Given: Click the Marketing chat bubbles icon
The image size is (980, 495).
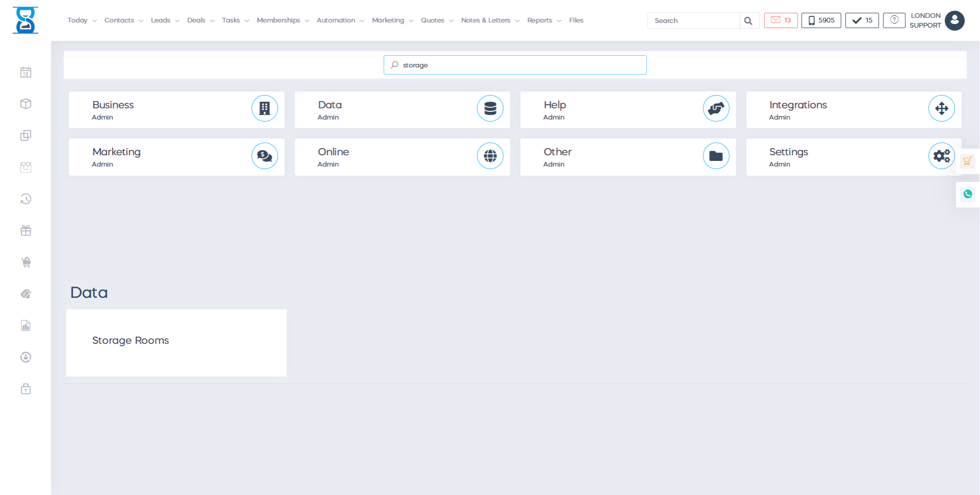Looking at the screenshot, I should point(264,156).
